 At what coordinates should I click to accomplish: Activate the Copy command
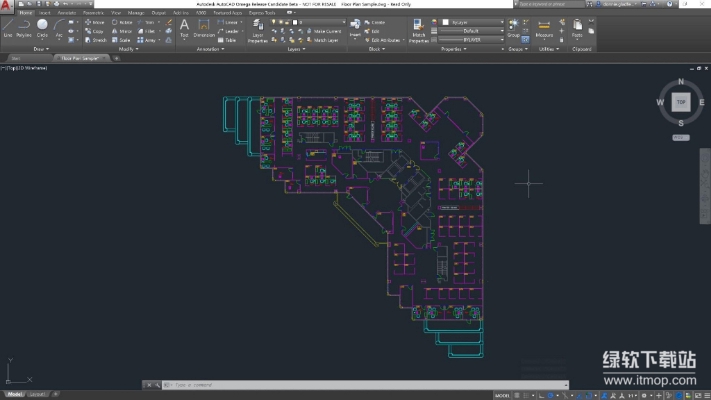(x=94, y=31)
